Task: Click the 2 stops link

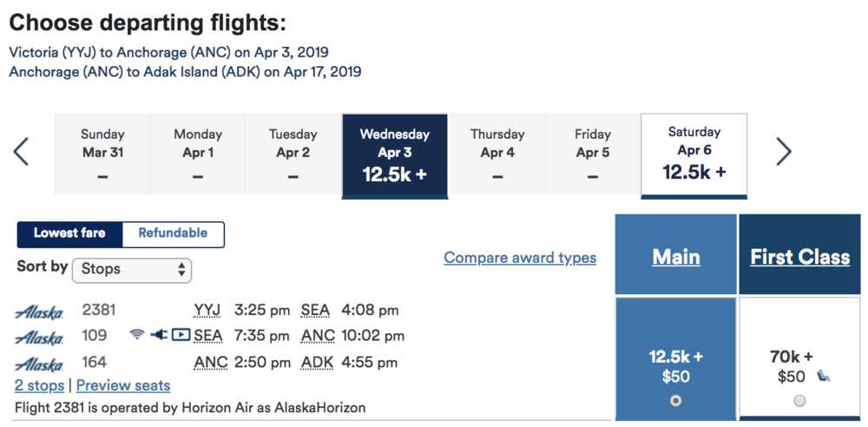Action: pyautogui.click(x=39, y=385)
